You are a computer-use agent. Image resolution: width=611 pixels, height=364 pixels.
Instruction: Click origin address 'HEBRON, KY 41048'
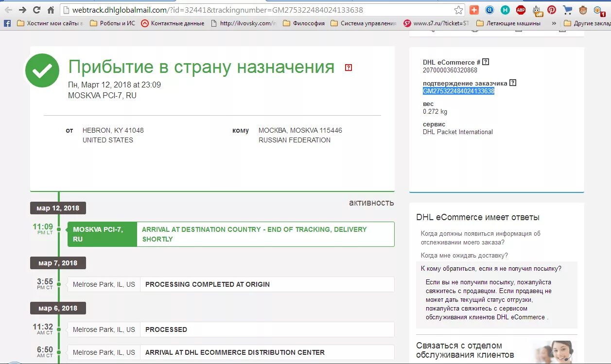[113, 130]
